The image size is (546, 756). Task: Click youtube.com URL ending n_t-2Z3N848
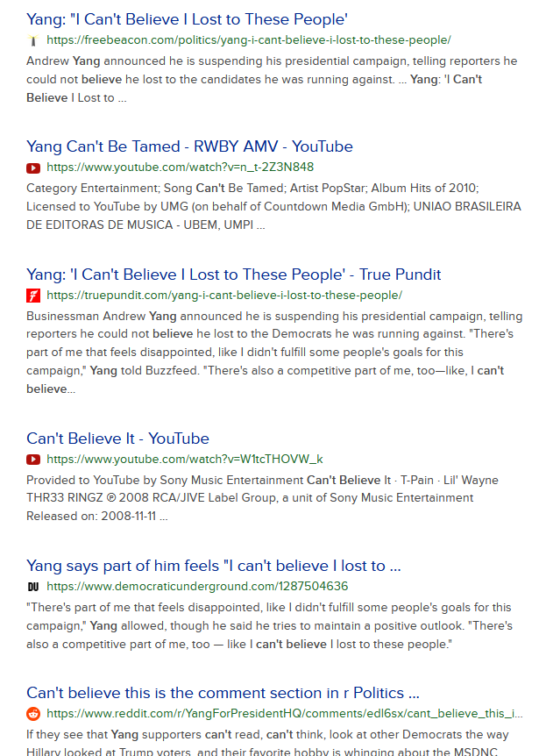181,168
